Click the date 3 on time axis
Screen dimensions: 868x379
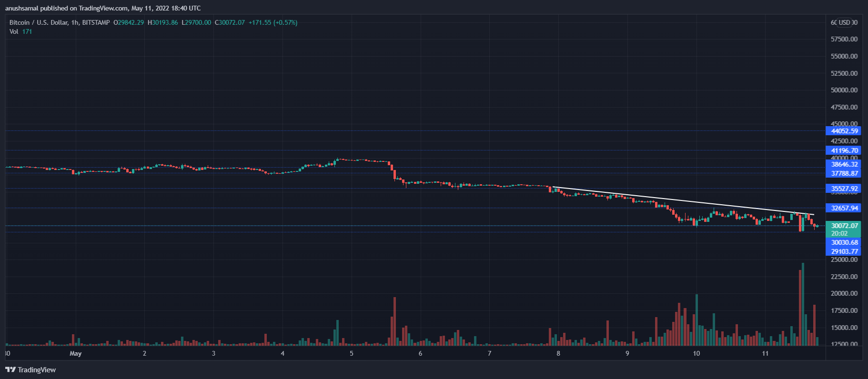click(213, 353)
